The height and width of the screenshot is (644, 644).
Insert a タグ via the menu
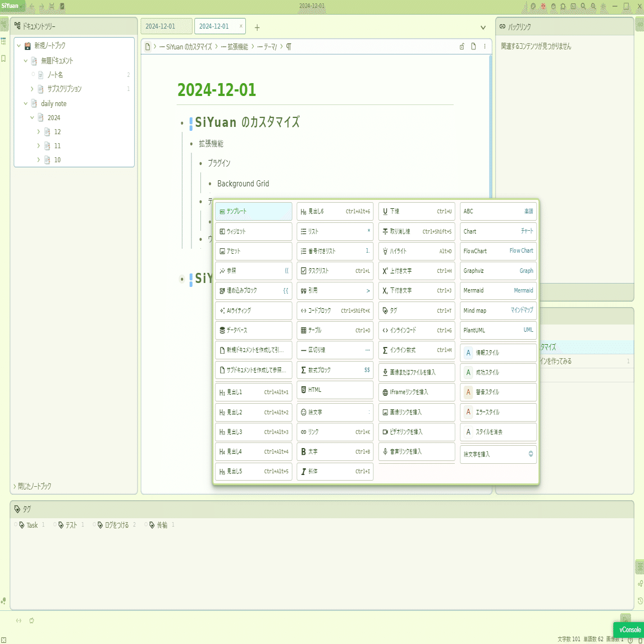pyautogui.click(x=417, y=310)
